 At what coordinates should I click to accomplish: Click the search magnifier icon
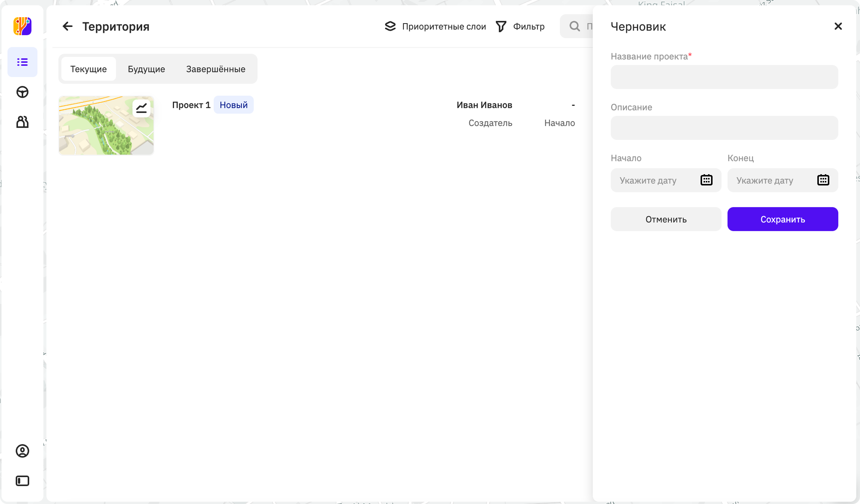click(574, 26)
